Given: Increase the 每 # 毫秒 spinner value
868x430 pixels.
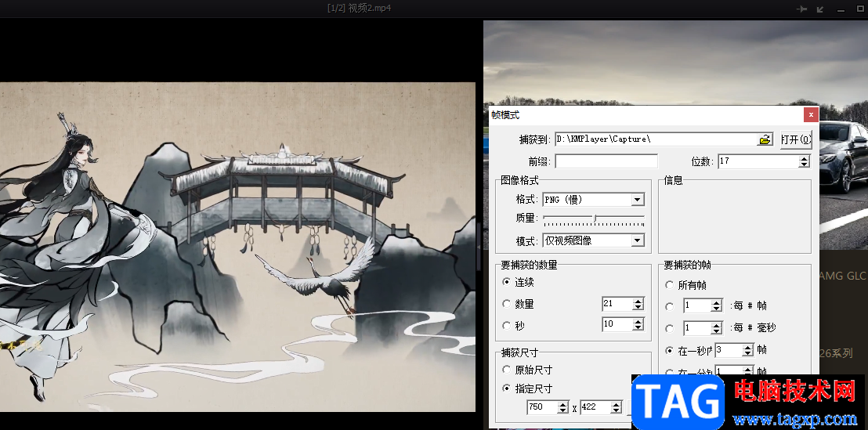Looking at the screenshot, I should tap(717, 325).
